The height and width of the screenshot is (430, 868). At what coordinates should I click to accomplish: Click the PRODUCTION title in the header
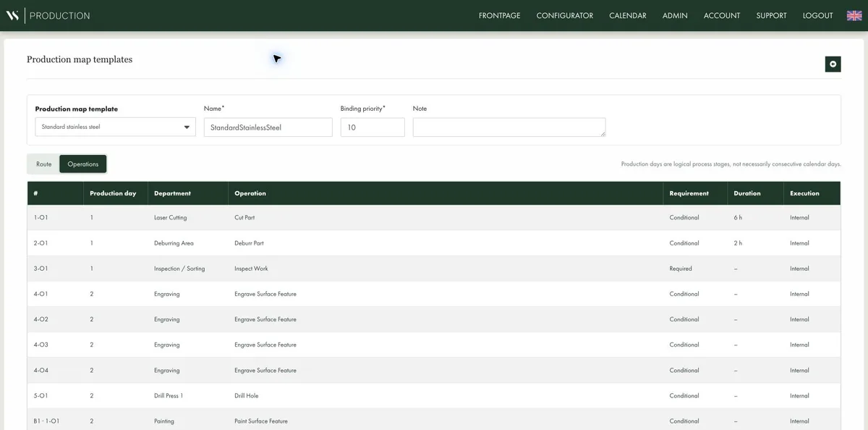pyautogui.click(x=60, y=15)
